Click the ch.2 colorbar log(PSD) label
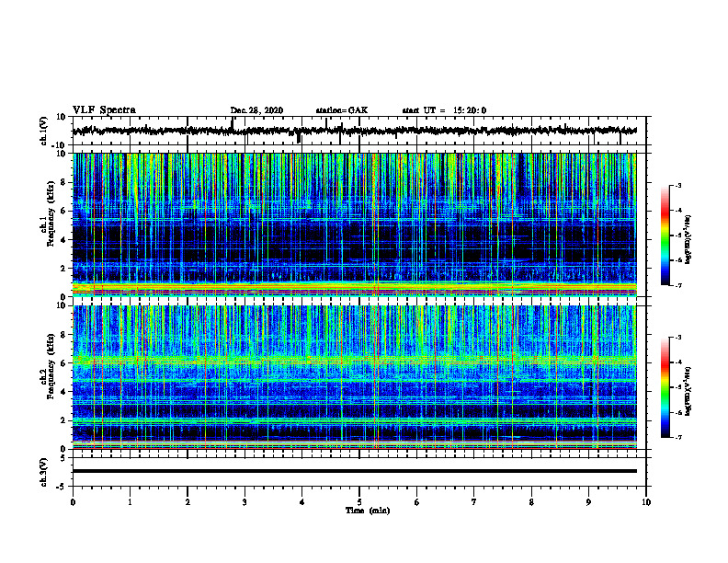Screen dimensions: 728x563 click(688, 391)
